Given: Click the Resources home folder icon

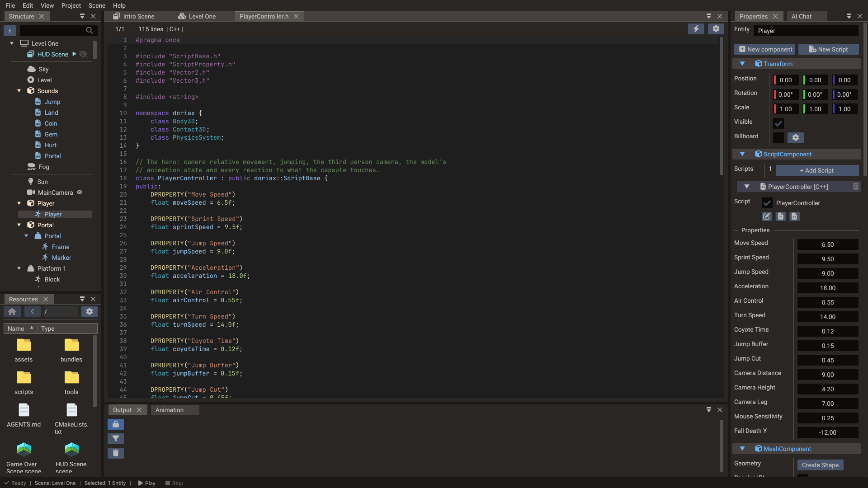Looking at the screenshot, I should coord(12,312).
